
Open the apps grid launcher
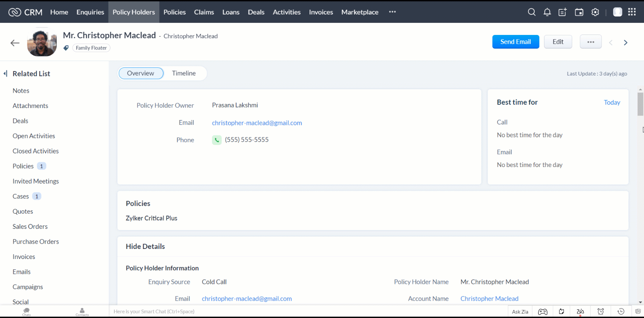point(632,12)
